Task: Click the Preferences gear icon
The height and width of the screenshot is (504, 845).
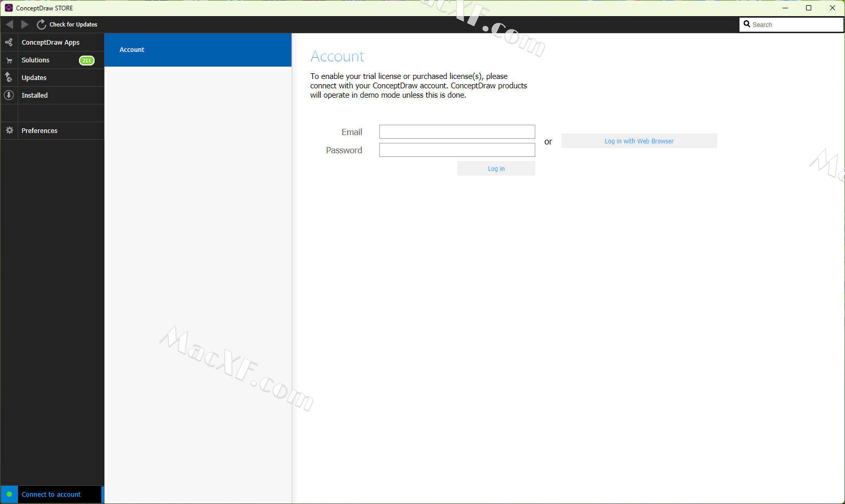Action: pyautogui.click(x=9, y=130)
